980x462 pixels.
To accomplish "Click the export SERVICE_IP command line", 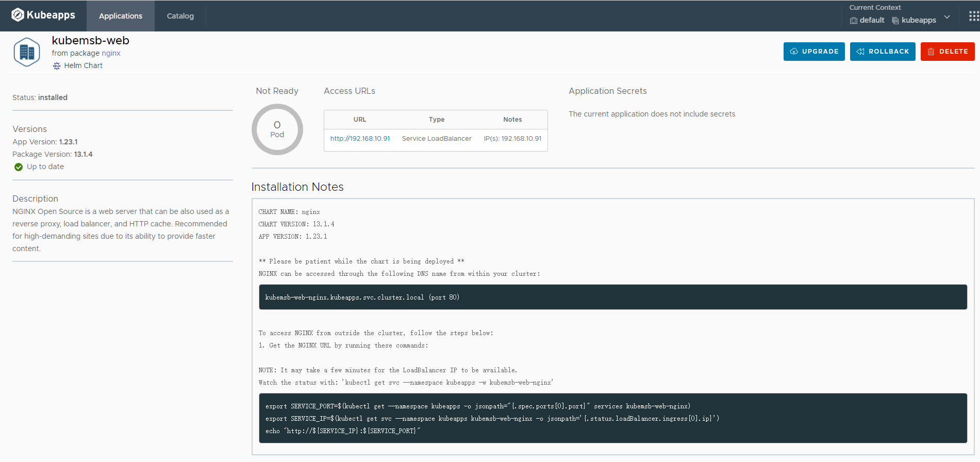I will 492,419.
